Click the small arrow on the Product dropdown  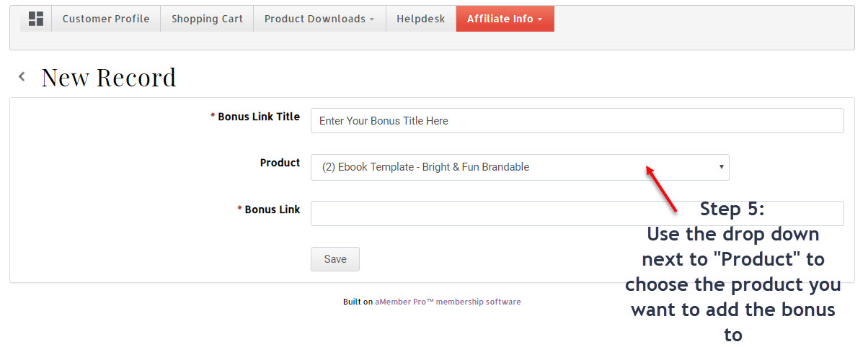[721, 167]
